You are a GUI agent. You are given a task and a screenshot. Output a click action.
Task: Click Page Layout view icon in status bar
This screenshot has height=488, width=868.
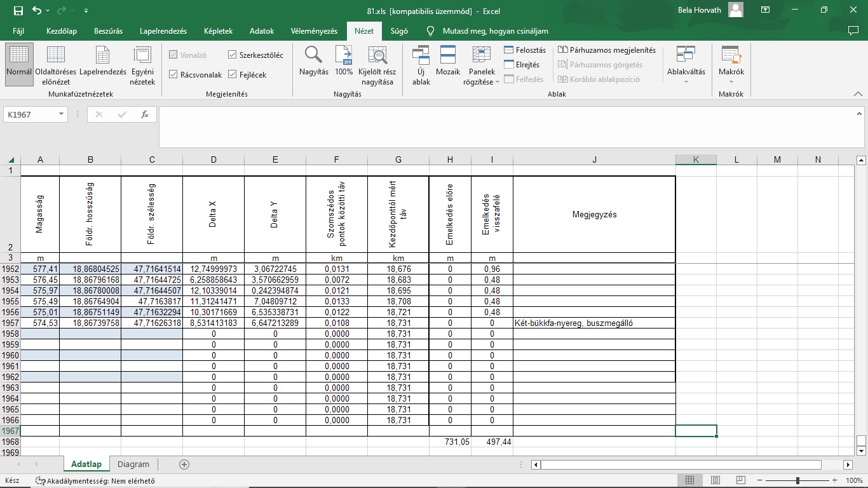715,480
